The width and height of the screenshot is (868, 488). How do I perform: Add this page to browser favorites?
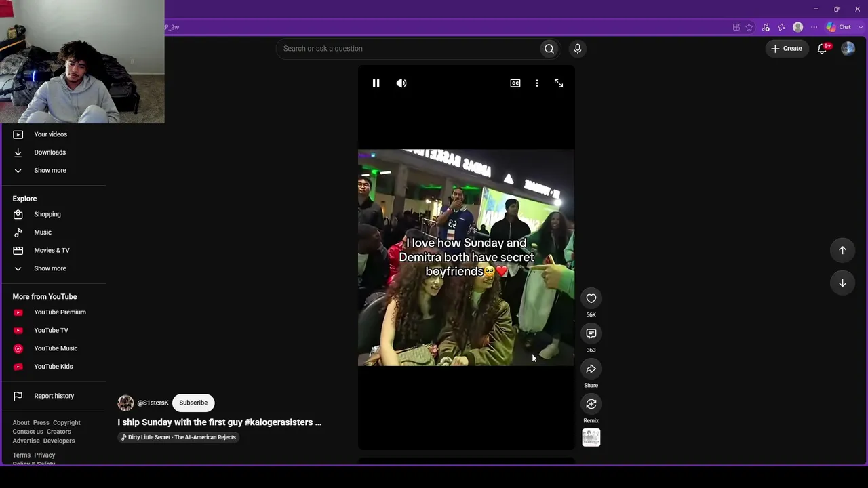pos(749,27)
